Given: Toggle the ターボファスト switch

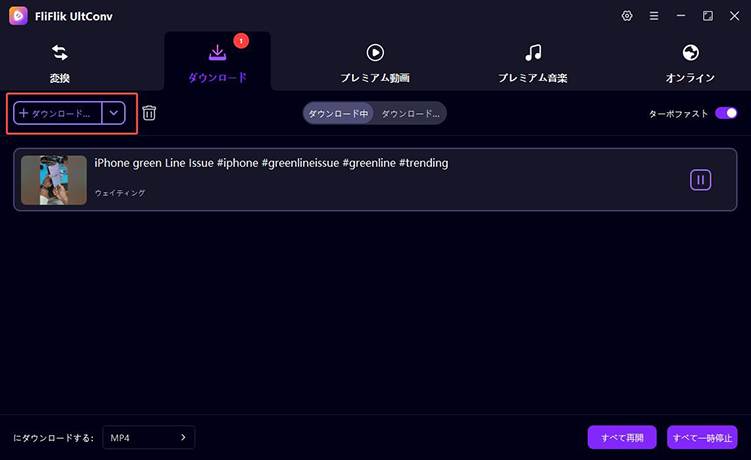Looking at the screenshot, I should tap(726, 113).
